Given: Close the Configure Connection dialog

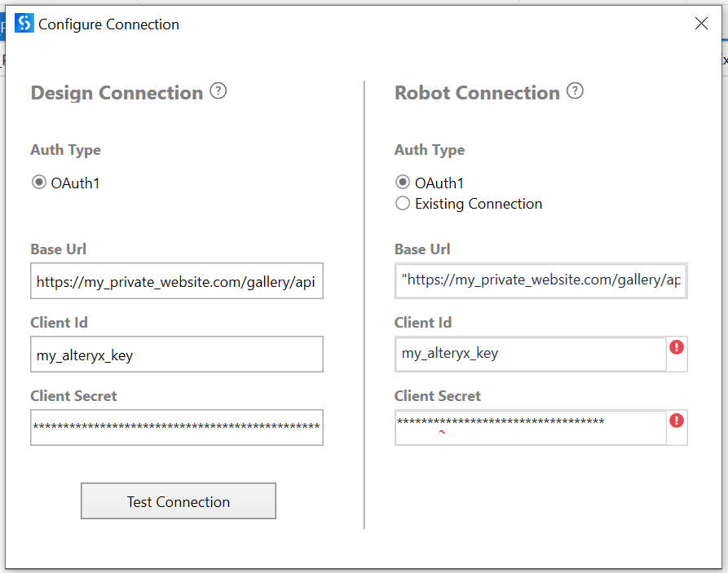Looking at the screenshot, I should pyautogui.click(x=701, y=24).
